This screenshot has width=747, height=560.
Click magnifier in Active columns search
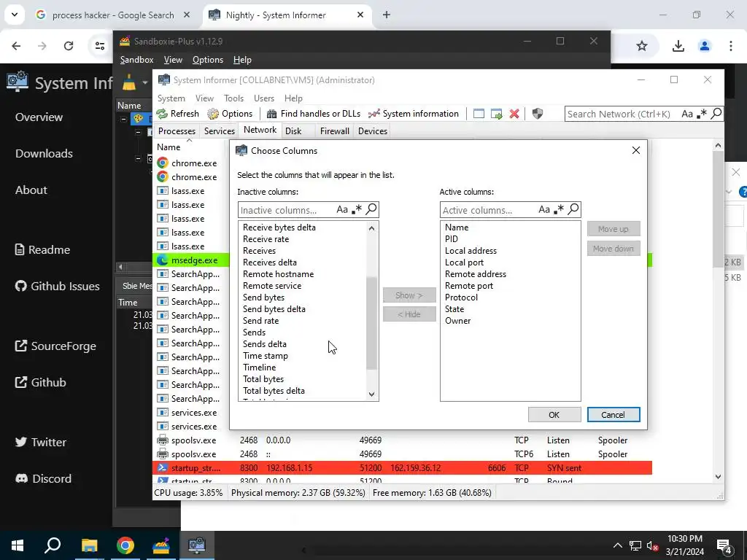pos(573,209)
